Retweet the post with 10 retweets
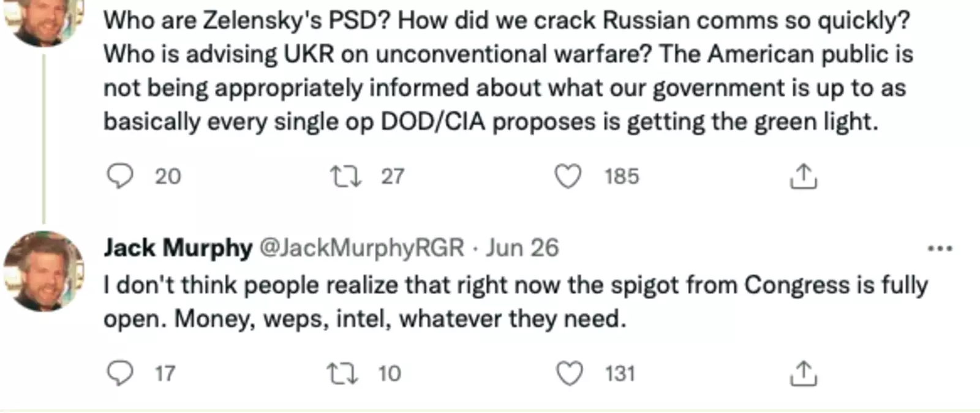This screenshot has height=413, width=980. click(x=342, y=373)
